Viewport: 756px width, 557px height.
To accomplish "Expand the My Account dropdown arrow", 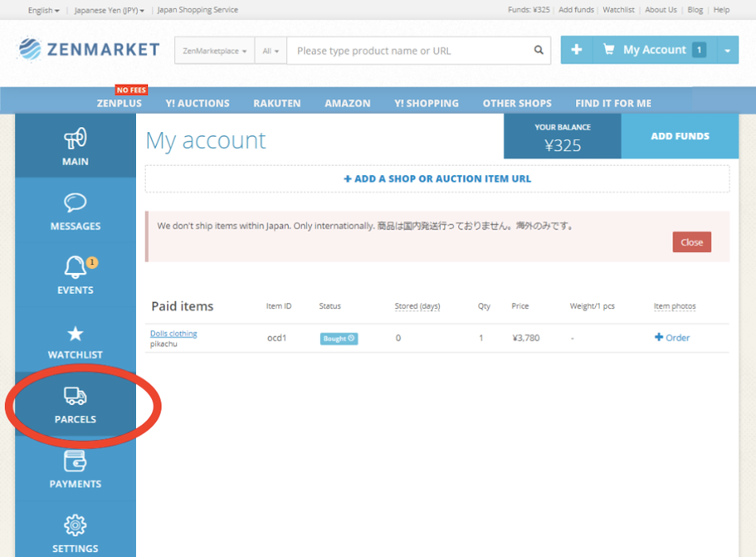I will pyautogui.click(x=727, y=50).
